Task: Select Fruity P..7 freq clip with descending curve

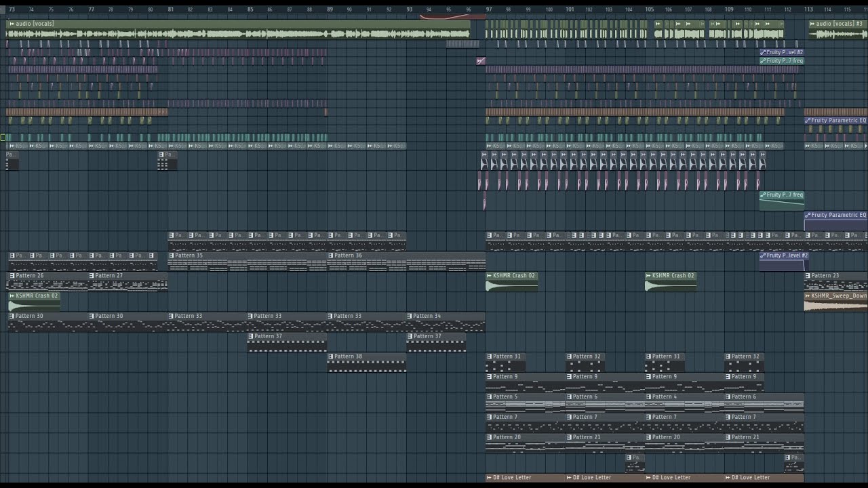Action: pos(782,201)
